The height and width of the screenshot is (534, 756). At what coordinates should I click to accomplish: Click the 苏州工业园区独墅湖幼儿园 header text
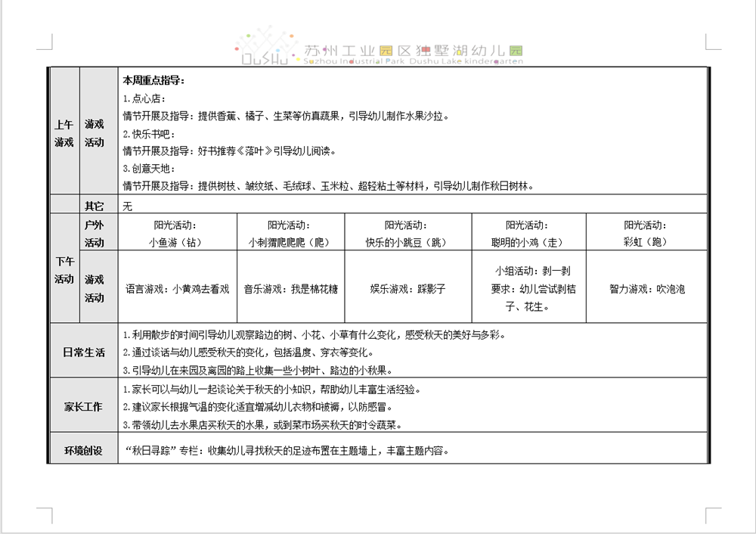(412, 51)
